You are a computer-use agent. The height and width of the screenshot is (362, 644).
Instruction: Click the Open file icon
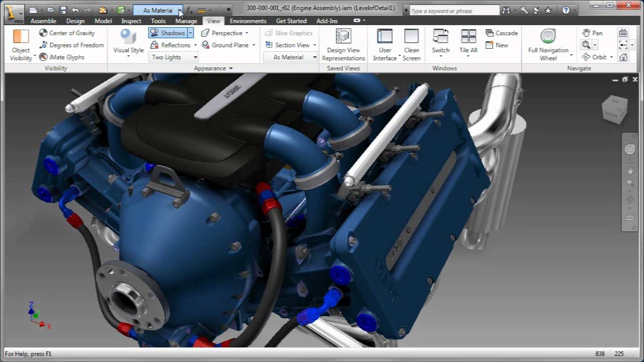click(x=50, y=10)
